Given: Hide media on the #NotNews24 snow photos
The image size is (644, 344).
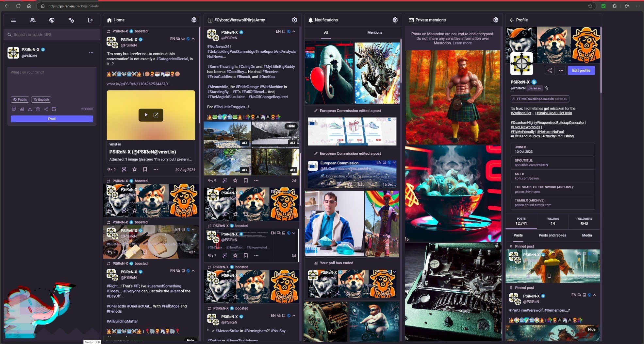Looking at the screenshot, I should coord(291,126).
